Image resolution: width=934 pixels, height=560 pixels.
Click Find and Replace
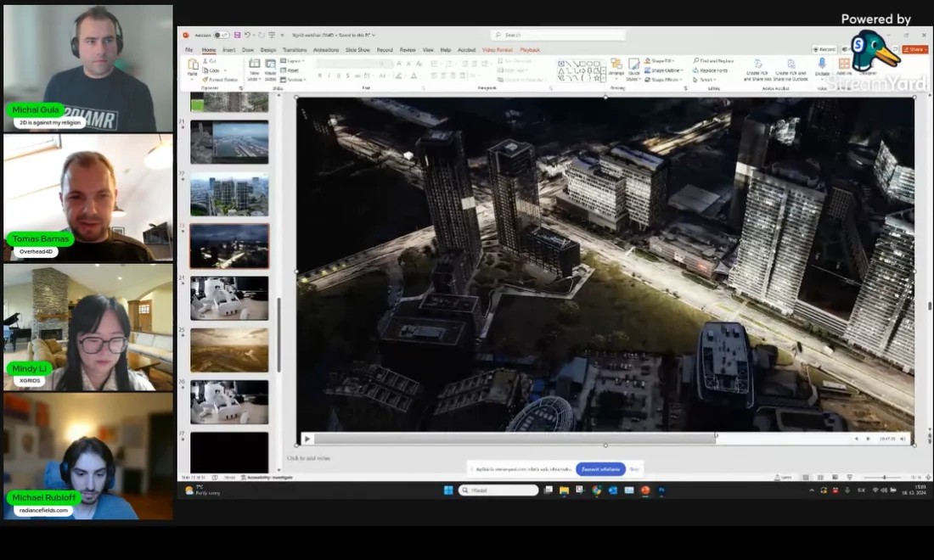click(x=713, y=61)
